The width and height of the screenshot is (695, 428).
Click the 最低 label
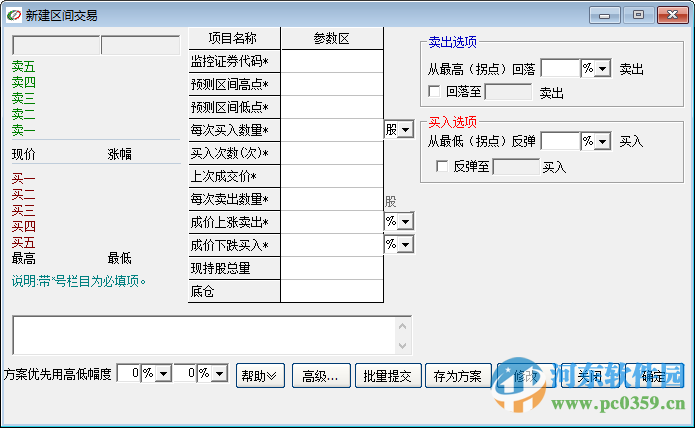(120, 258)
